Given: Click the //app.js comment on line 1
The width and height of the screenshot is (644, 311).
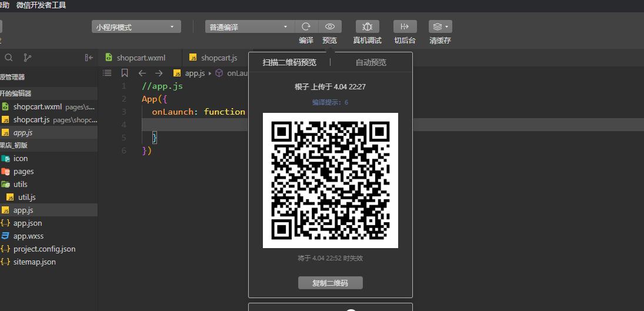Looking at the screenshot, I should click(x=162, y=86).
